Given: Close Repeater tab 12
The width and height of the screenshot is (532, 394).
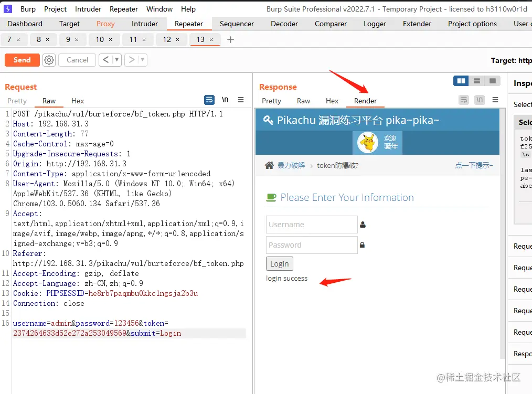Looking at the screenshot, I should (177, 40).
